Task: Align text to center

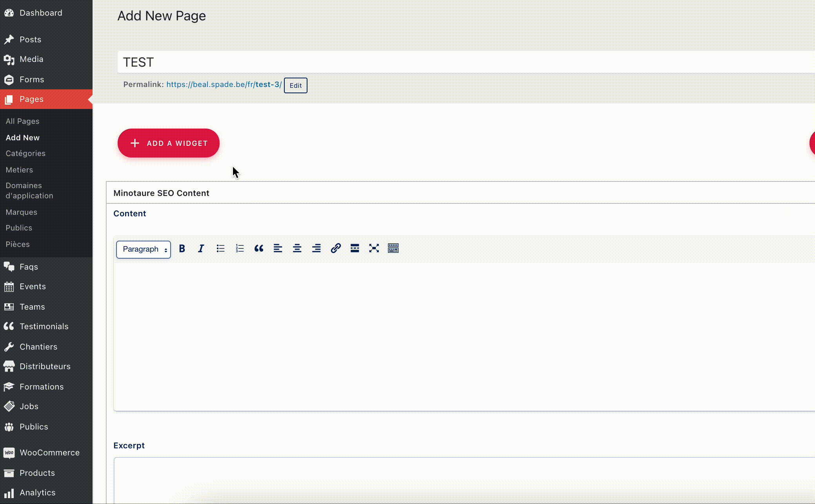Action: [x=297, y=248]
